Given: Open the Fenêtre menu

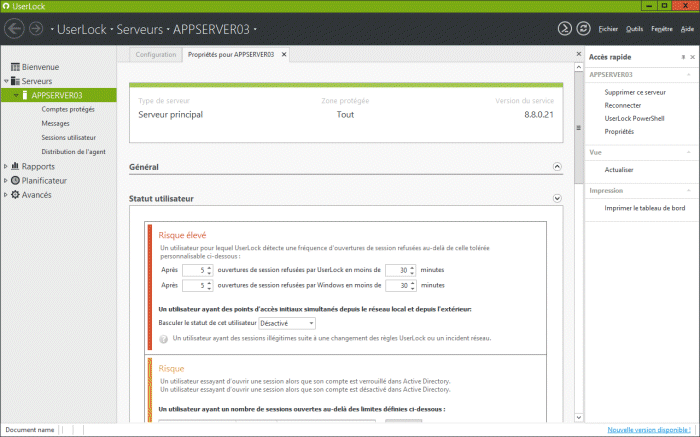Looking at the screenshot, I should click(x=662, y=29).
